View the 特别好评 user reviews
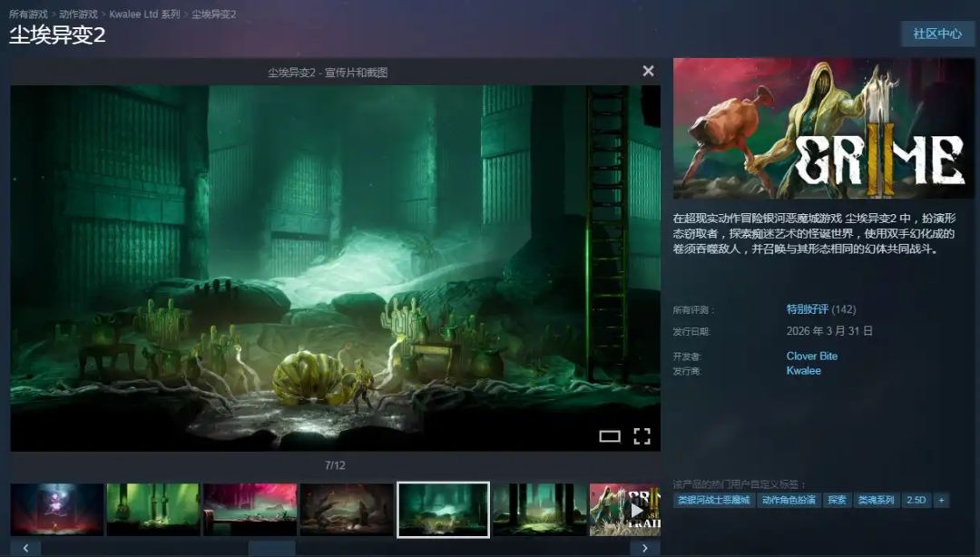The width and height of the screenshot is (980, 557). pyautogui.click(x=808, y=308)
